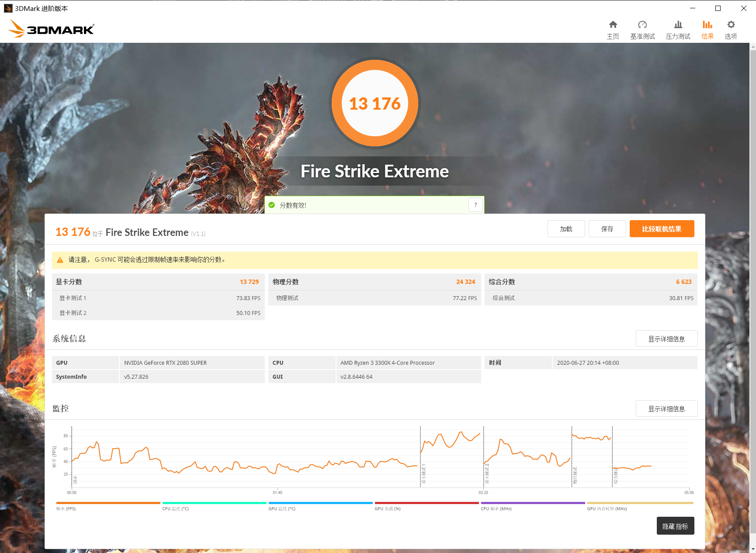Click the 显卡分数 value 13 729

pos(249,282)
